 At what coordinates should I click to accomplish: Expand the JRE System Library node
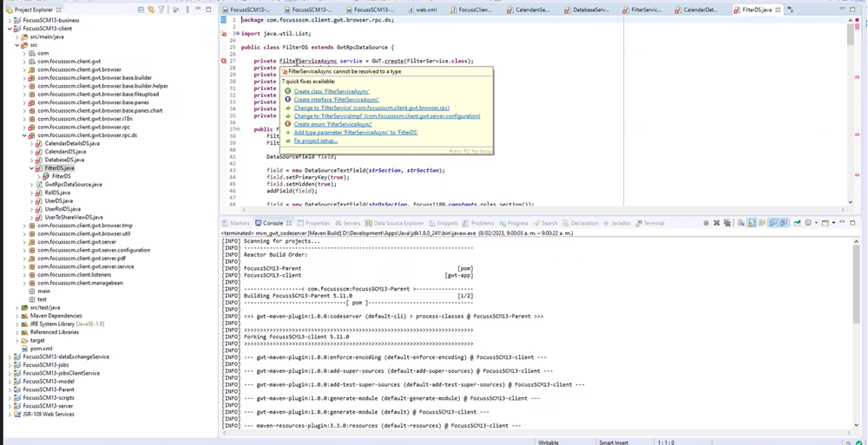click(17, 324)
